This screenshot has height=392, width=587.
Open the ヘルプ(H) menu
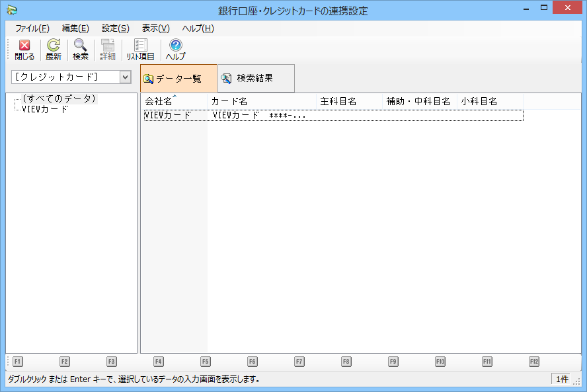[198, 28]
